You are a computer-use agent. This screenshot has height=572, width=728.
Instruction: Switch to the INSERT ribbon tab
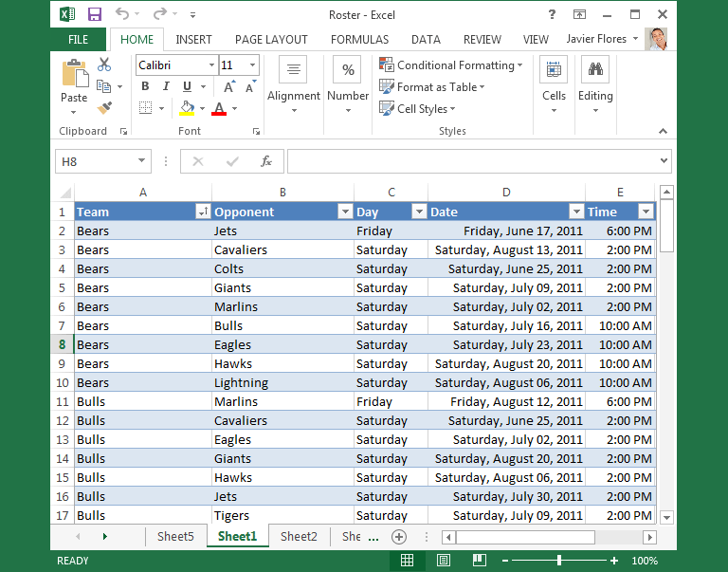[x=193, y=40]
